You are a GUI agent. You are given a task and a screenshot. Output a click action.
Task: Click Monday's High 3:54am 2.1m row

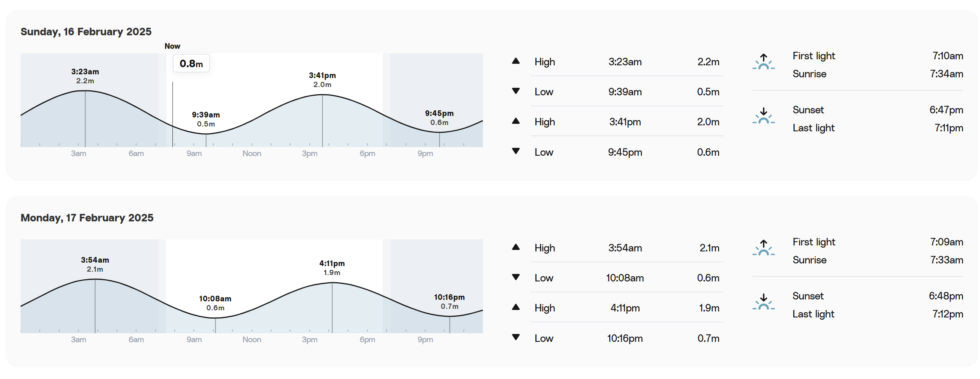[617, 248]
